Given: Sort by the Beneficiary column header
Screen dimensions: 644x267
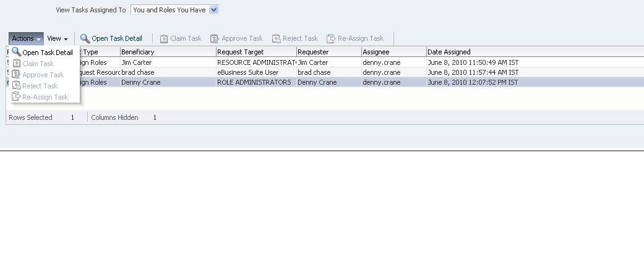Looking at the screenshot, I should coord(168,52).
